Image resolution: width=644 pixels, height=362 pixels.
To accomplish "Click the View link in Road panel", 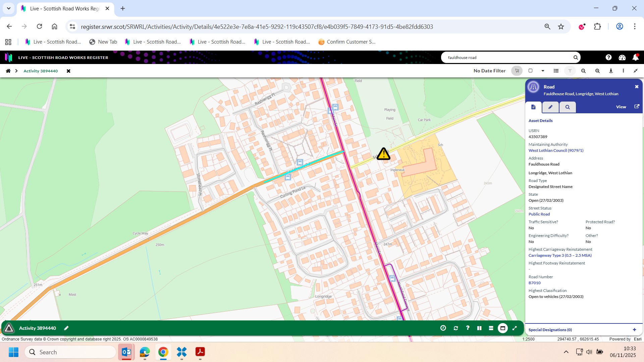I will (621, 107).
